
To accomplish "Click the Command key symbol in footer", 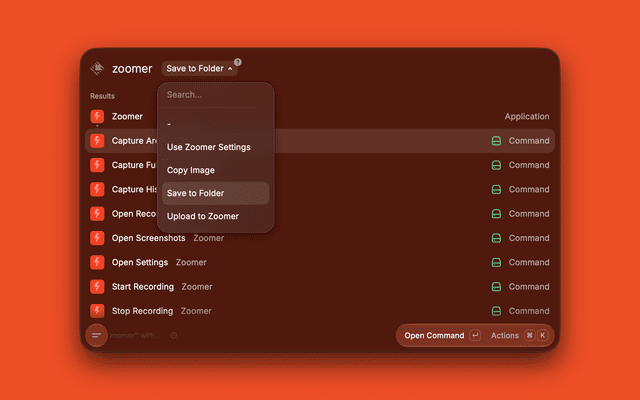I will [529, 335].
